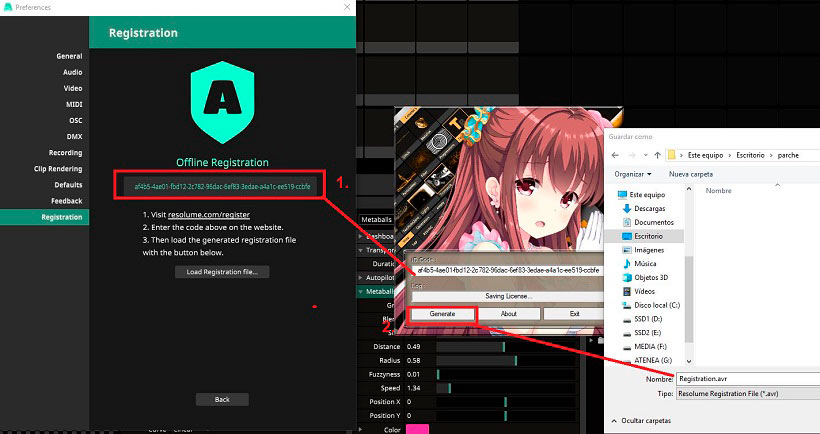The image size is (820, 434).
Task: Expand the Dashboard section
Action: coord(360,236)
